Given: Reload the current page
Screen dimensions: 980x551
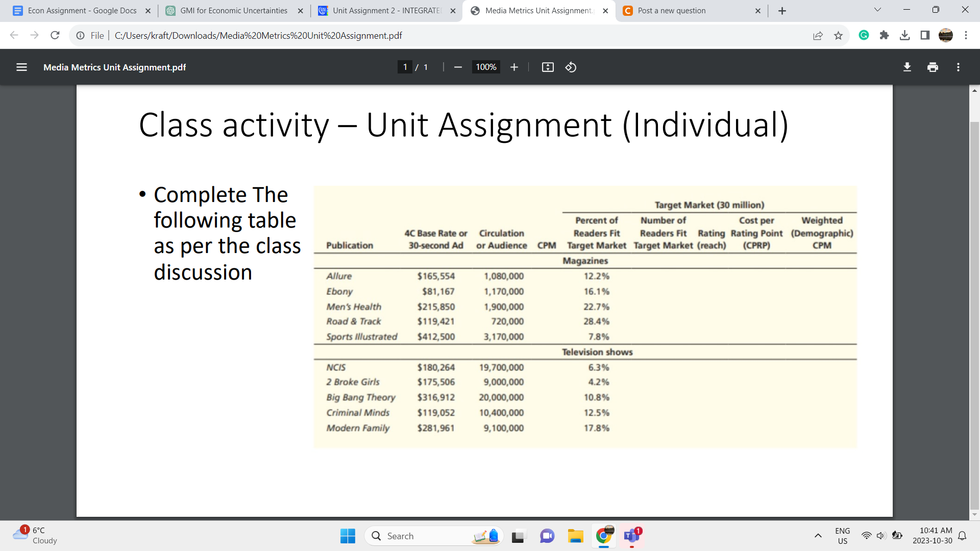Looking at the screenshot, I should click(55, 35).
